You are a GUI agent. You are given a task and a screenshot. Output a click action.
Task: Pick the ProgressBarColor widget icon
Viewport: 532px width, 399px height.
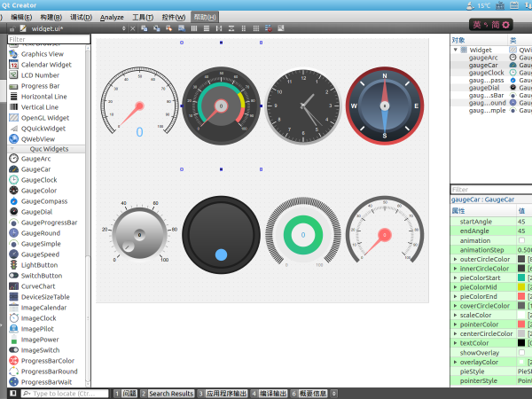pos(13,361)
